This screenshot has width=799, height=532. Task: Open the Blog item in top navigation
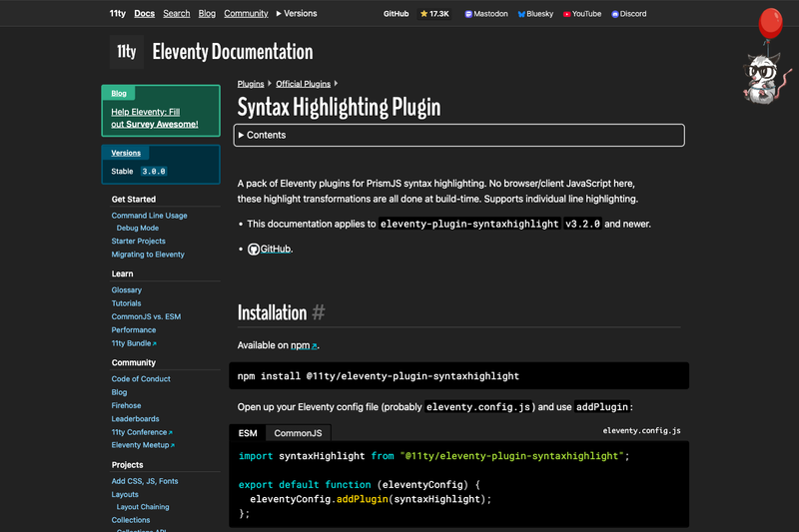pos(207,14)
